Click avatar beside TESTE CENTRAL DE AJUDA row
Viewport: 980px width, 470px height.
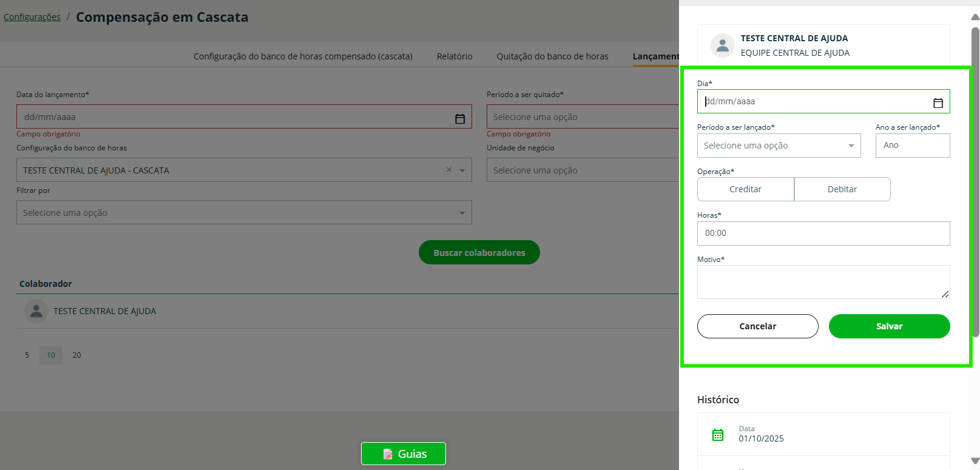tap(36, 311)
